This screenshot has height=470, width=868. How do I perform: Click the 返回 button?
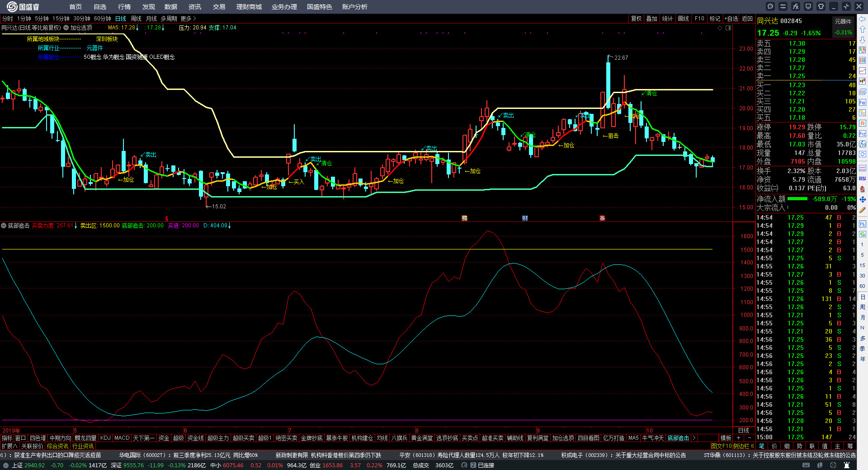(x=747, y=19)
